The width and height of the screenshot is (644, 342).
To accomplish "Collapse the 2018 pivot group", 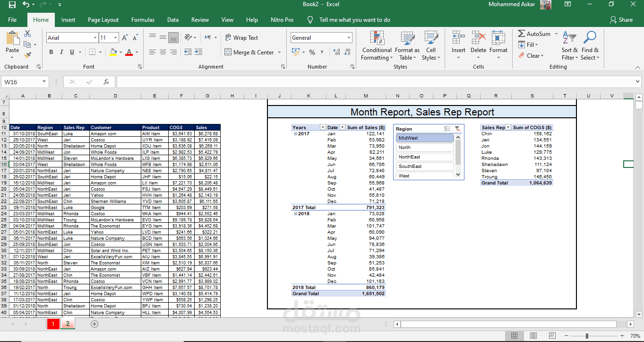I will point(296,214).
